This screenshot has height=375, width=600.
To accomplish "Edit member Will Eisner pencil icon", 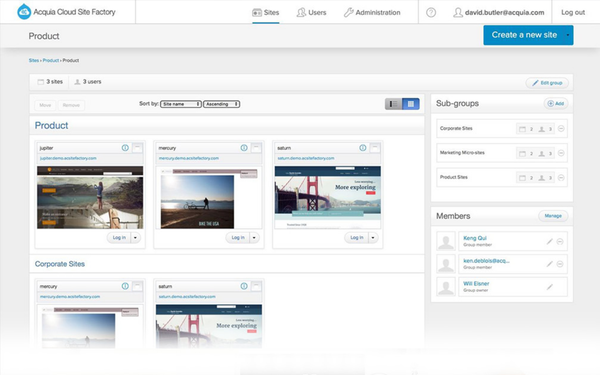I will (549, 287).
